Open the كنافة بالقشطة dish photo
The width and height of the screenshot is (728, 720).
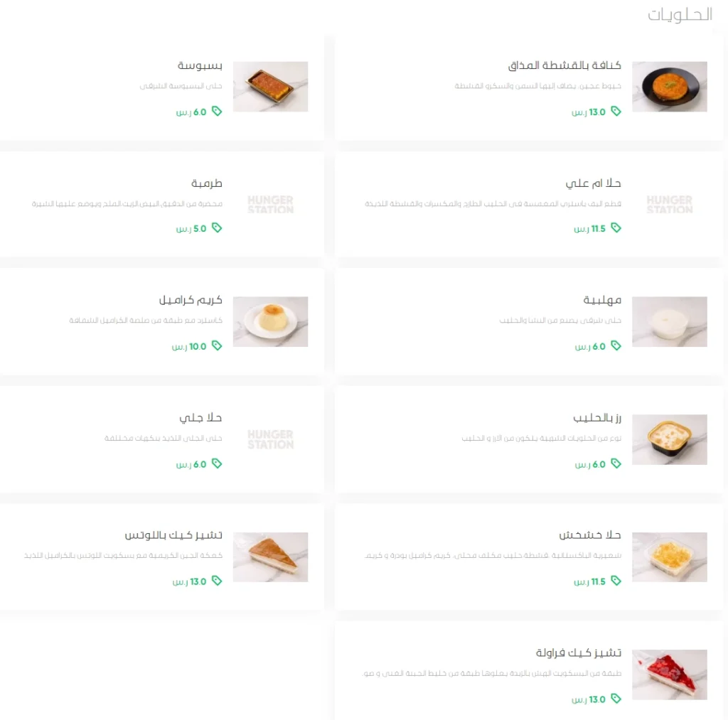coord(670,86)
